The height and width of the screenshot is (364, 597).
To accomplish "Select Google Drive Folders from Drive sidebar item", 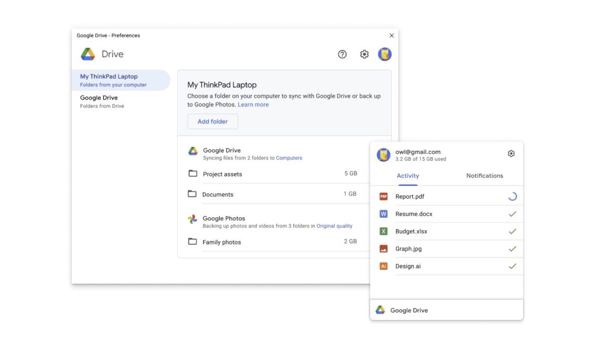I will 121,101.
